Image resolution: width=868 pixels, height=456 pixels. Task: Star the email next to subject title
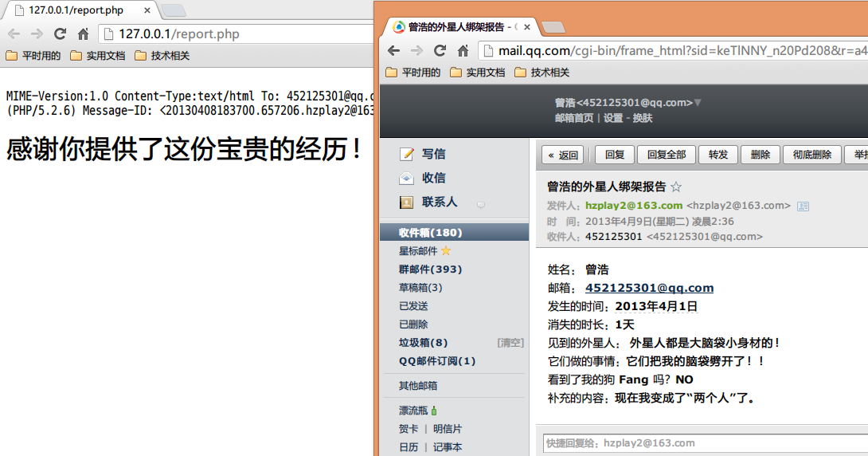676,187
